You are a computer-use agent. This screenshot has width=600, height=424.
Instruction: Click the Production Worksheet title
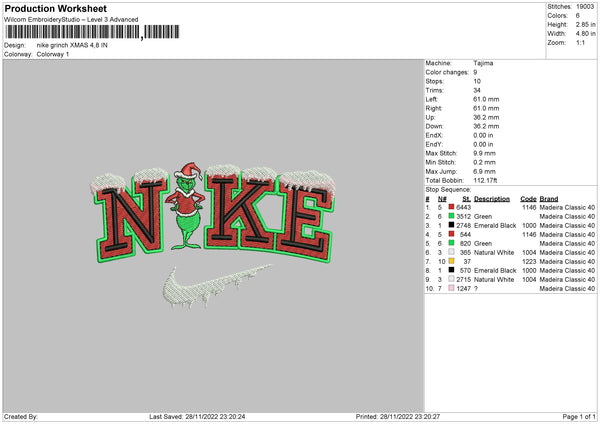55,8
